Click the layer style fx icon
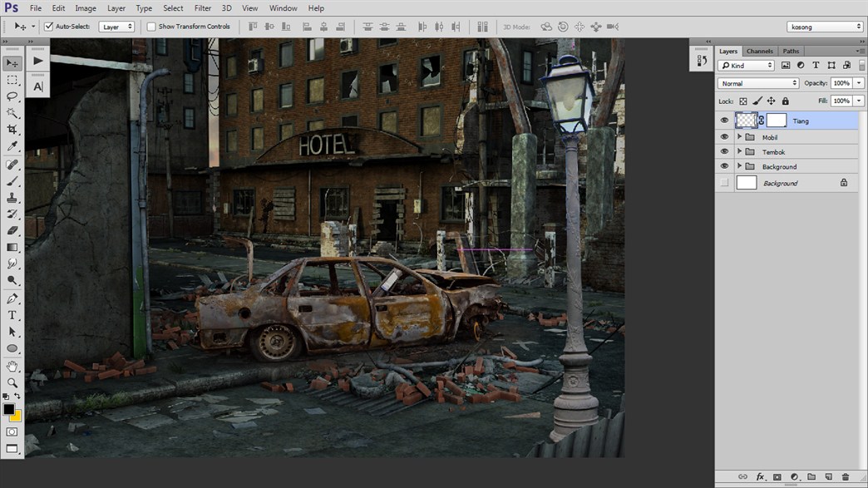The width and height of the screenshot is (868, 488). coord(760,477)
